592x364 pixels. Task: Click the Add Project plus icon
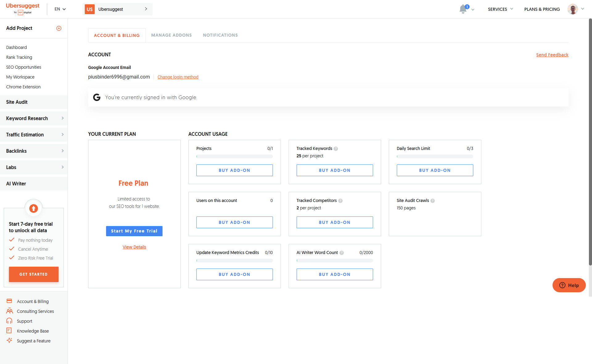[59, 28]
